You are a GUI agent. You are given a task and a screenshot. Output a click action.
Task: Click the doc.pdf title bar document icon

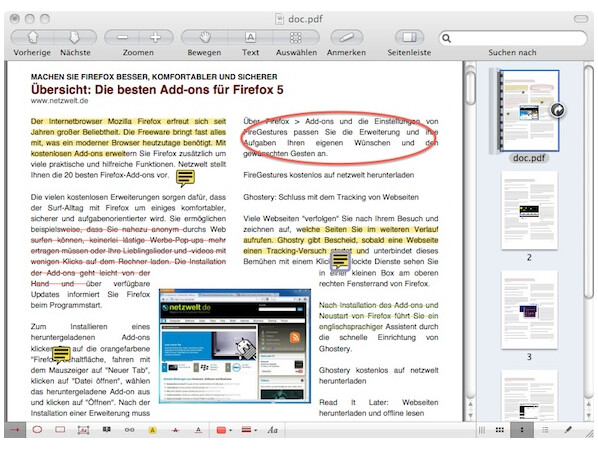[280, 19]
